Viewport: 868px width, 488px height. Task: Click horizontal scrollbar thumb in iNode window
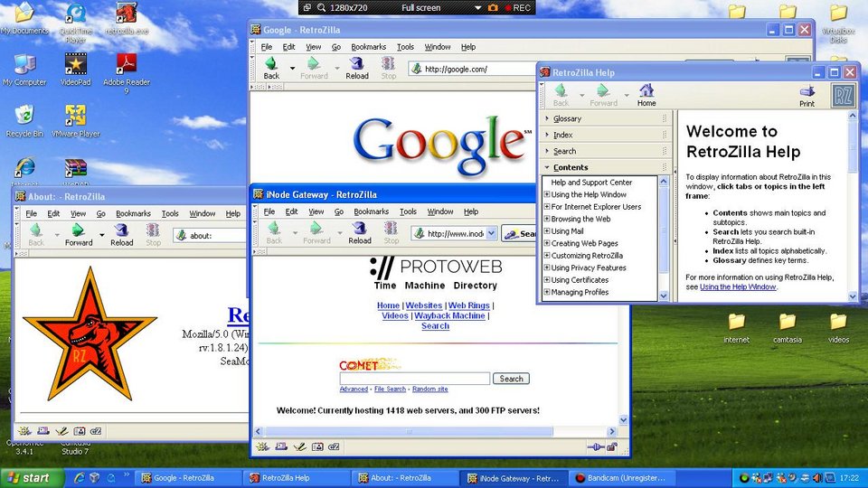(x=409, y=432)
